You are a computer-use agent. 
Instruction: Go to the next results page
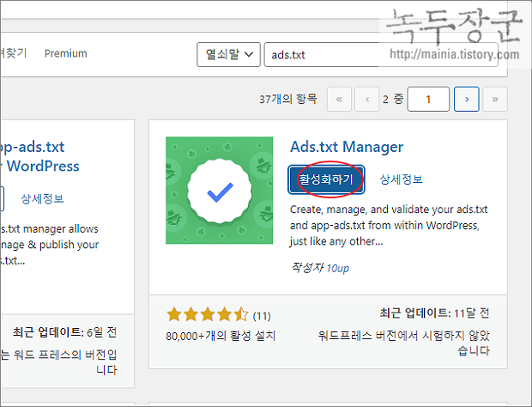pyautogui.click(x=467, y=99)
